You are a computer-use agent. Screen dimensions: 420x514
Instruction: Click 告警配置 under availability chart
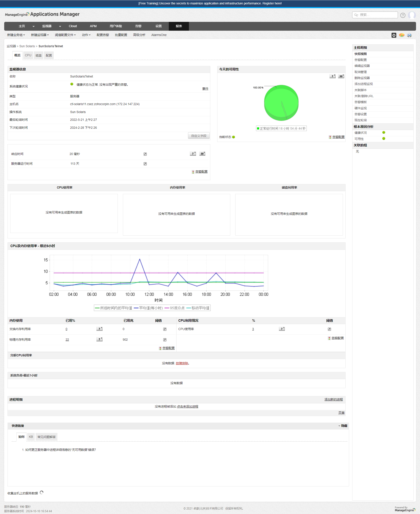pos(338,137)
